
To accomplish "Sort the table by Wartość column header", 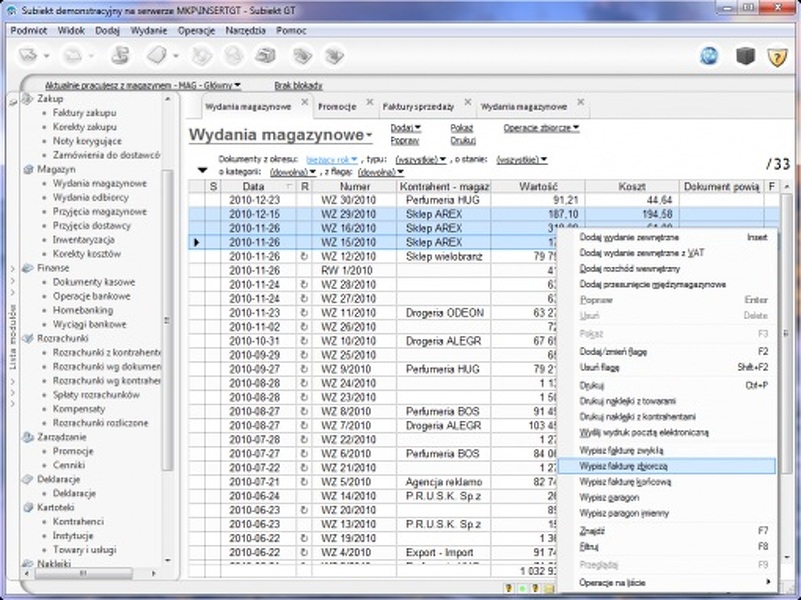I will 539,186.
